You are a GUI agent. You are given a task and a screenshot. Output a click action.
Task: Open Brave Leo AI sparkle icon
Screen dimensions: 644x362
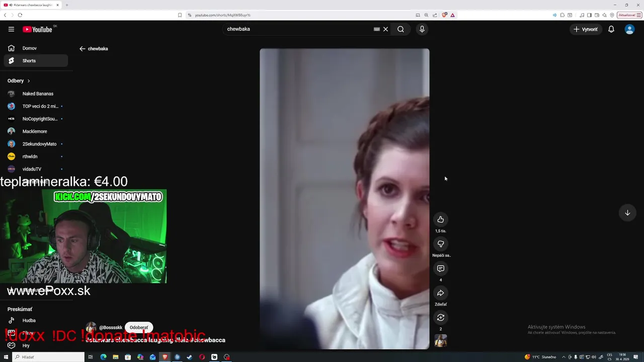coord(604,15)
